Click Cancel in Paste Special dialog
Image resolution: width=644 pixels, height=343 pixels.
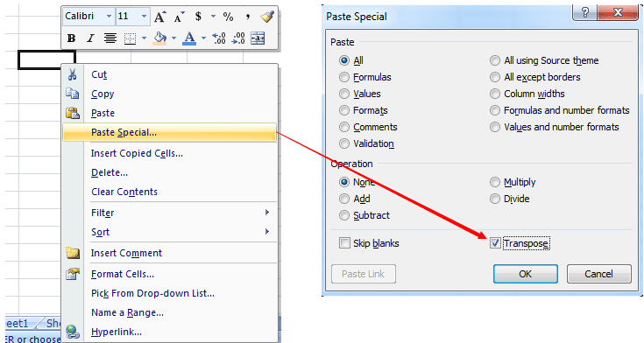pos(598,274)
